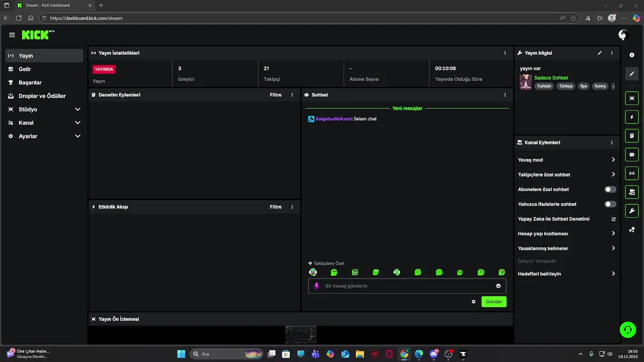This screenshot has width=644, height=362.
Task: Click the Yeni mesajlar divider label
Action: pos(408,108)
